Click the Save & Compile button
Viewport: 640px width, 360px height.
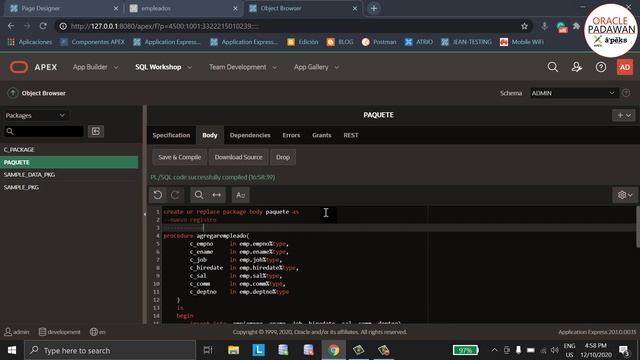[180, 157]
